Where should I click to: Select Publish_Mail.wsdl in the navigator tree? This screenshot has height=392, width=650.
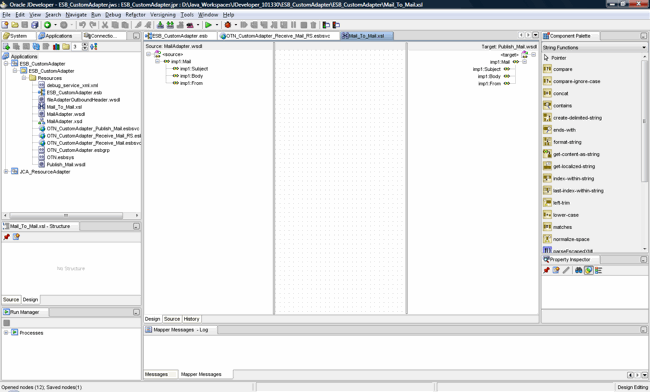click(x=66, y=165)
